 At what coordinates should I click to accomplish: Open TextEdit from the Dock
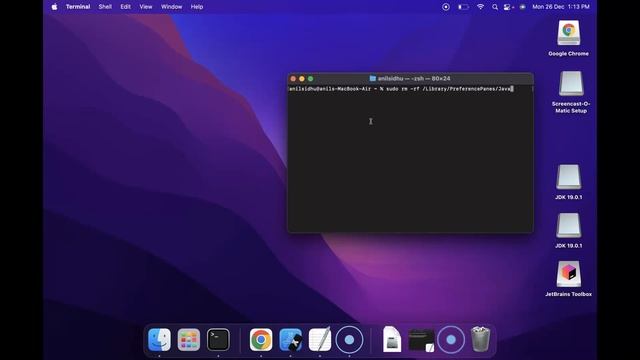tap(320, 340)
